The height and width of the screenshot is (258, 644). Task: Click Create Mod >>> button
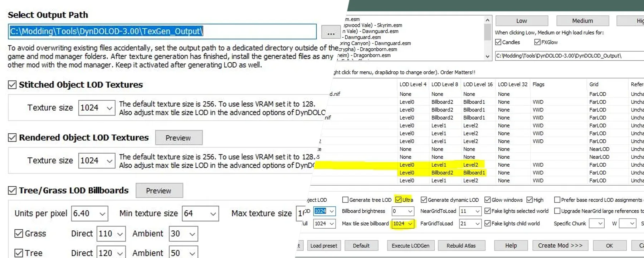click(x=560, y=245)
